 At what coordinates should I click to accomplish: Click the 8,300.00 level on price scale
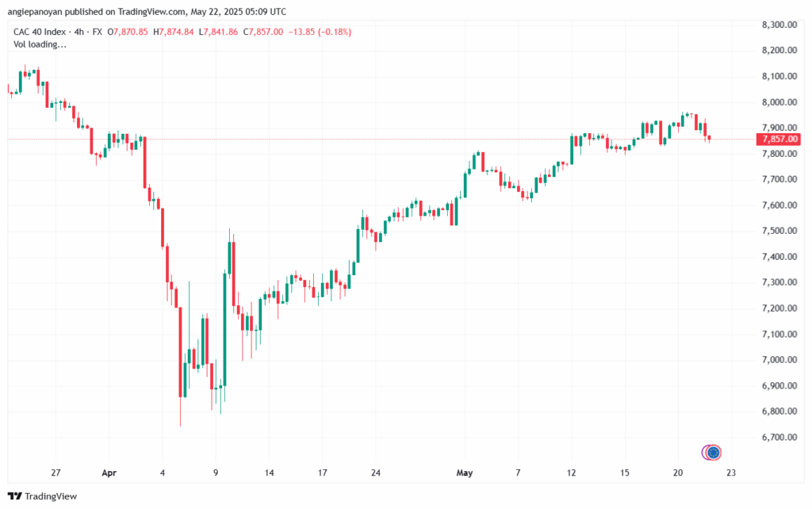point(779,25)
